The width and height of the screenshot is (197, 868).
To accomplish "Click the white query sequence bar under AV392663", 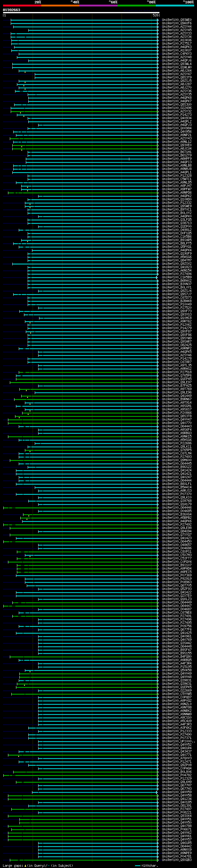I will pyautogui.click(x=81, y=13).
